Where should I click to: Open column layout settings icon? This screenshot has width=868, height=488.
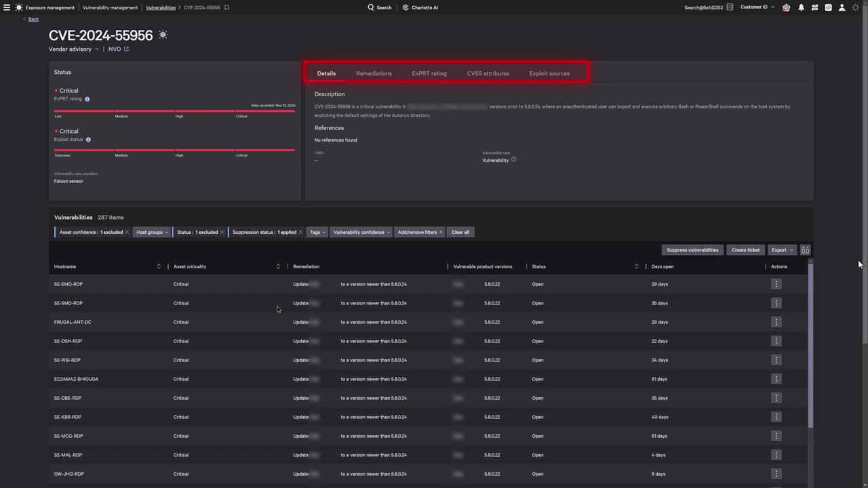(805, 250)
